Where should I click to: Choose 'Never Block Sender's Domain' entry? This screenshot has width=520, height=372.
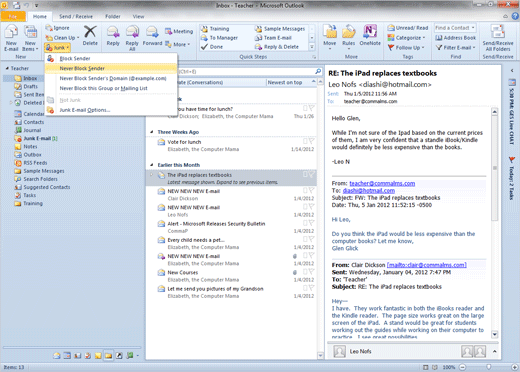point(111,78)
